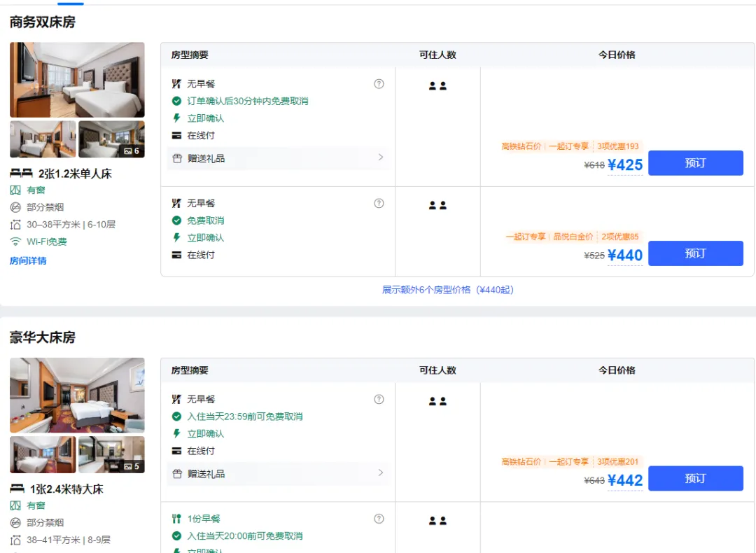
Task: View main photo of 豪华大床房
Action: 77,395
